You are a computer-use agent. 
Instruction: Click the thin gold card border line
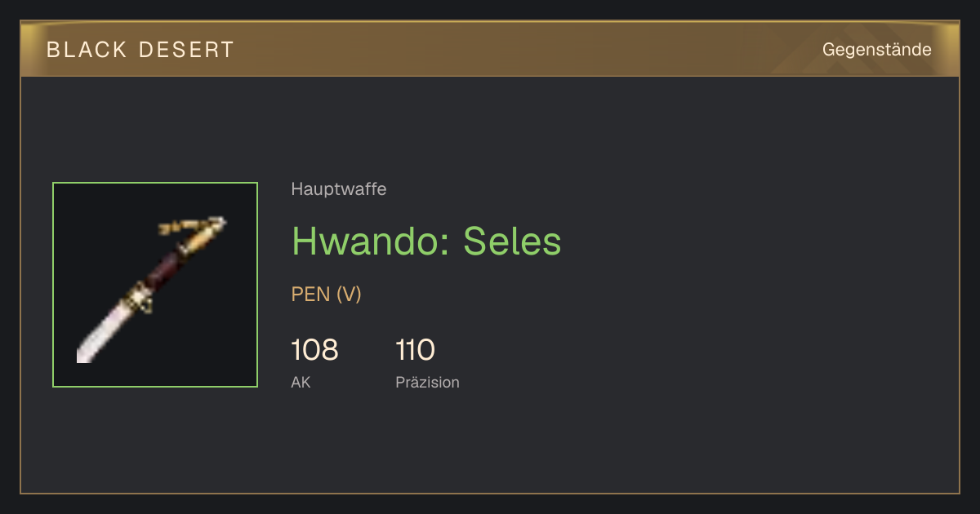click(490, 493)
